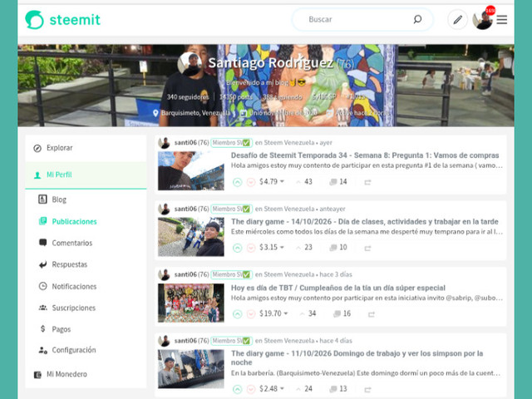The width and height of the screenshot is (532, 399).
Task: Open the pencil write-post icon
Action: (457, 20)
